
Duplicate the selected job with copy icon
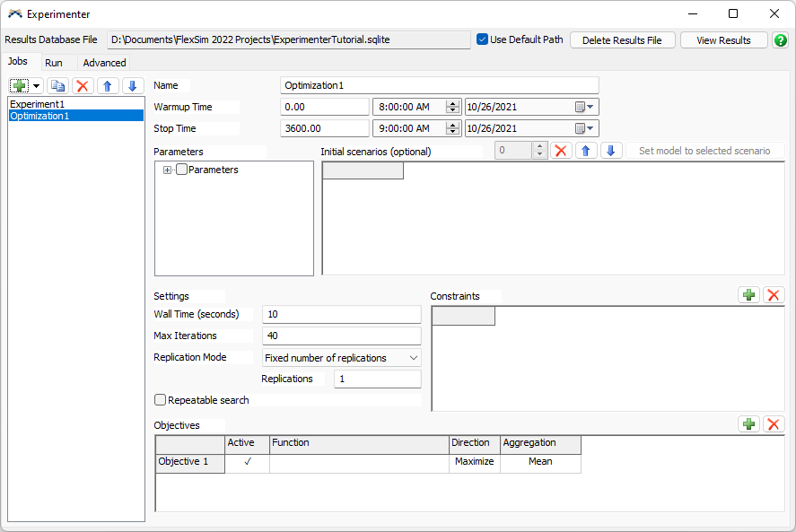pos(57,86)
